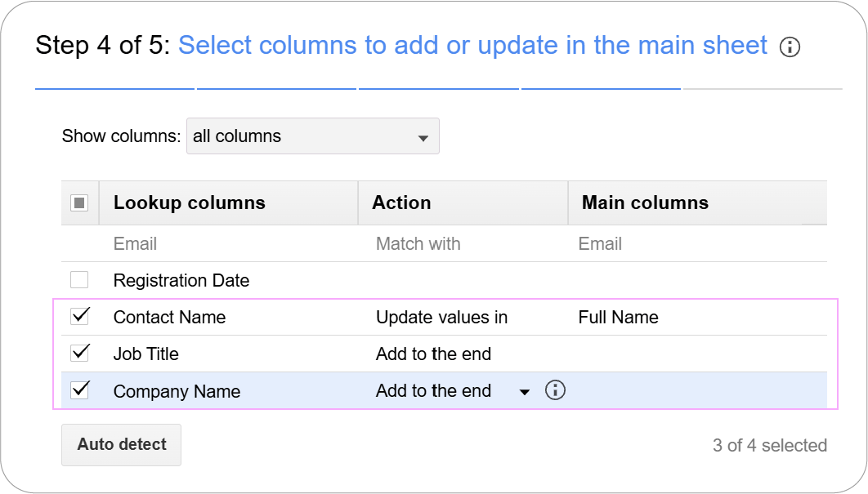The width and height of the screenshot is (868, 494).
Task: Click the Job Title label
Action: pyautogui.click(x=146, y=354)
